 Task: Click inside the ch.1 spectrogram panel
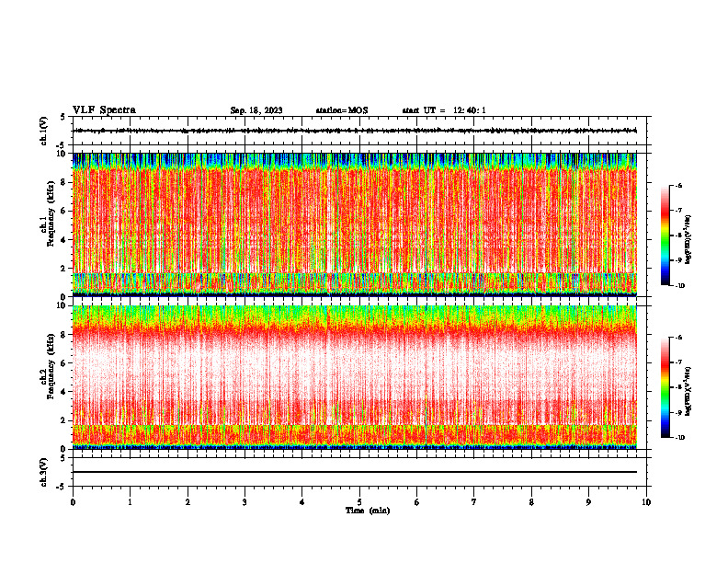point(355,224)
